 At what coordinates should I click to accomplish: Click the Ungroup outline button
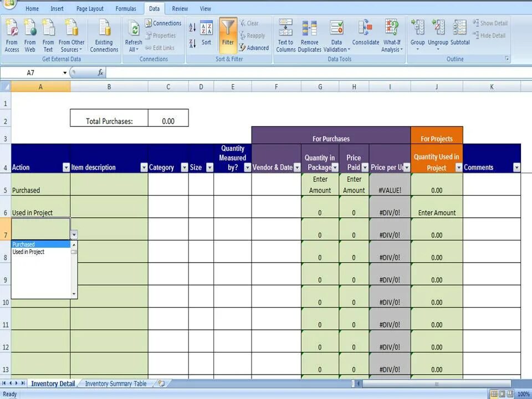(438, 34)
